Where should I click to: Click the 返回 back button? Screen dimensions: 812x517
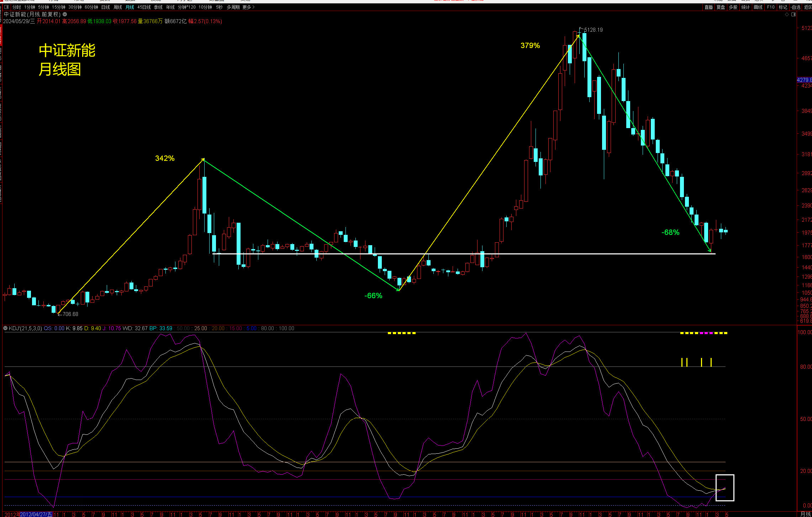(x=808, y=7)
